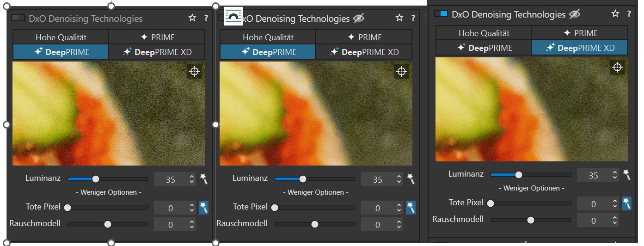Click the Luminanz slider handle in rightmost panel
This screenshot has width=644, height=246.
tap(519, 175)
